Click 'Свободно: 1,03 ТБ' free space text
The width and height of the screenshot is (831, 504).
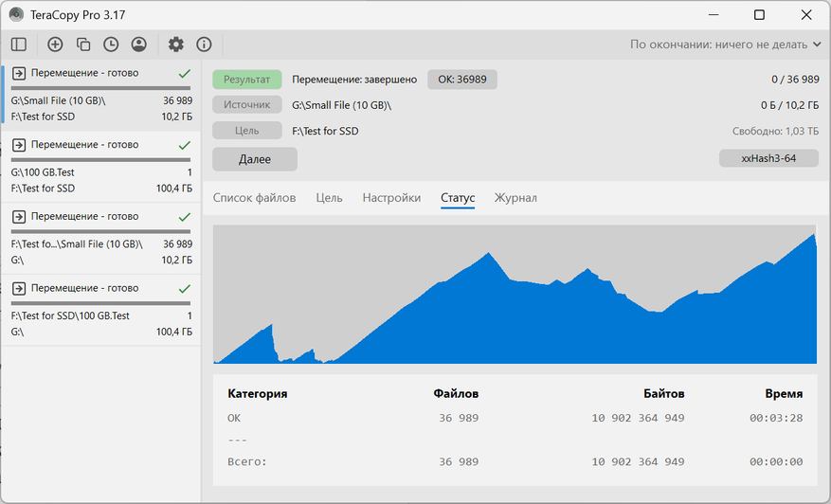click(x=775, y=131)
